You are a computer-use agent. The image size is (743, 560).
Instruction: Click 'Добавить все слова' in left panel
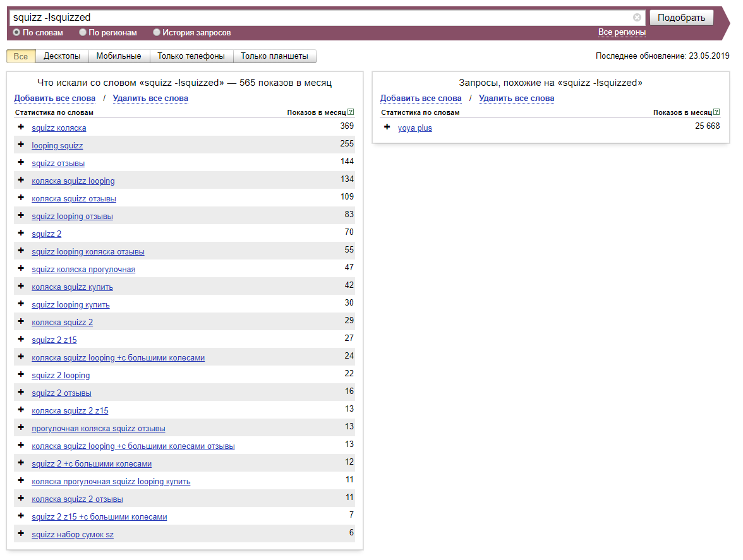(x=55, y=98)
